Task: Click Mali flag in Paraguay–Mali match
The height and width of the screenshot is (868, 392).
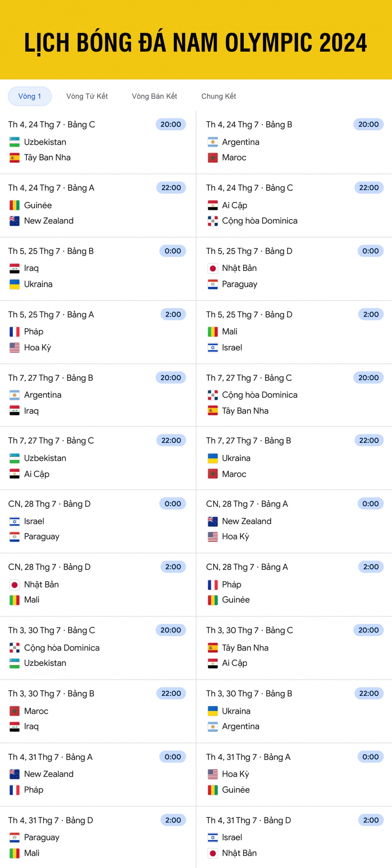Action: [x=14, y=853]
